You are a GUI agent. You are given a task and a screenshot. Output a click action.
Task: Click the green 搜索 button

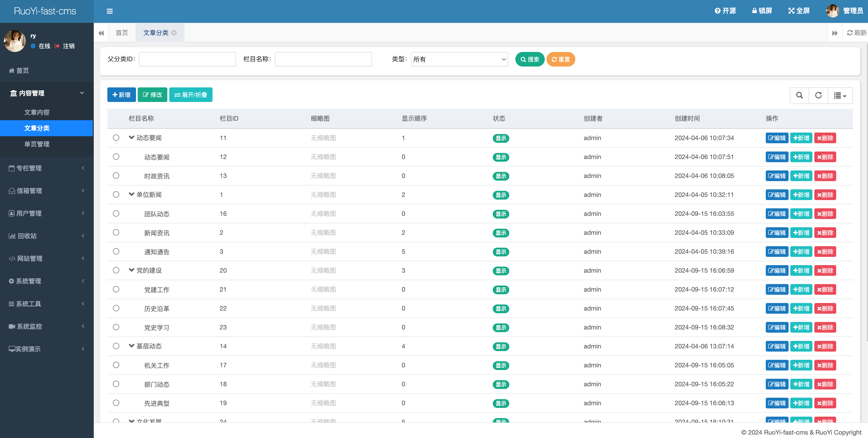coord(530,59)
